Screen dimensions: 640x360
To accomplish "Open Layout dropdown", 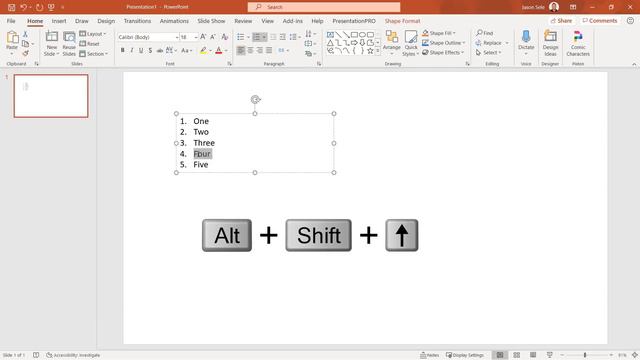I will (x=93, y=34).
